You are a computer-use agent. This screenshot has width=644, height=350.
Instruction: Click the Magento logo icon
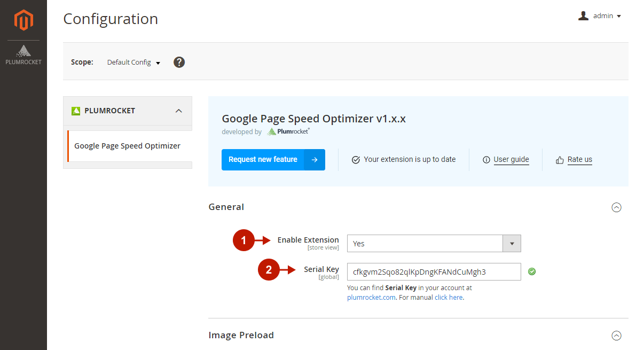[x=23, y=20]
